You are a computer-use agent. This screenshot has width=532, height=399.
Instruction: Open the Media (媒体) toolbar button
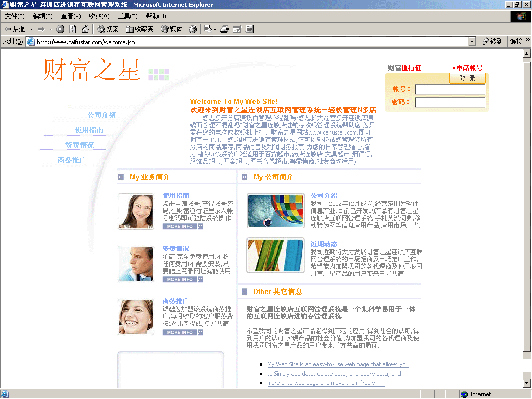[172, 29]
